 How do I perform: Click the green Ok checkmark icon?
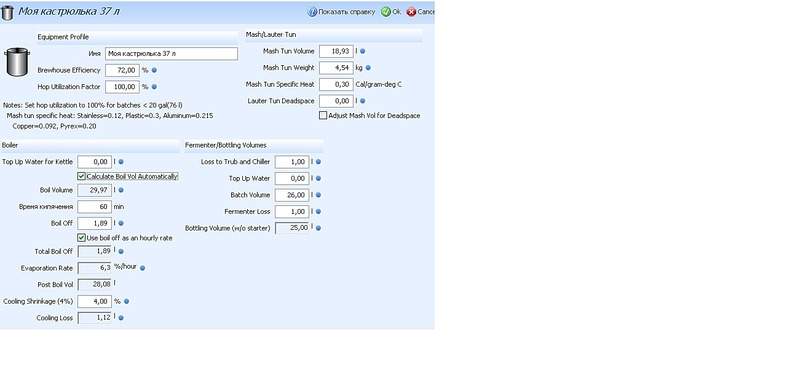(386, 12)
